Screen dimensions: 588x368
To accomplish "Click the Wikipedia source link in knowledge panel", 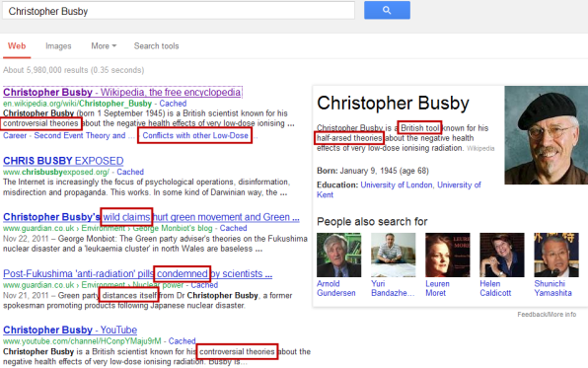I will [x=480, y=149].
